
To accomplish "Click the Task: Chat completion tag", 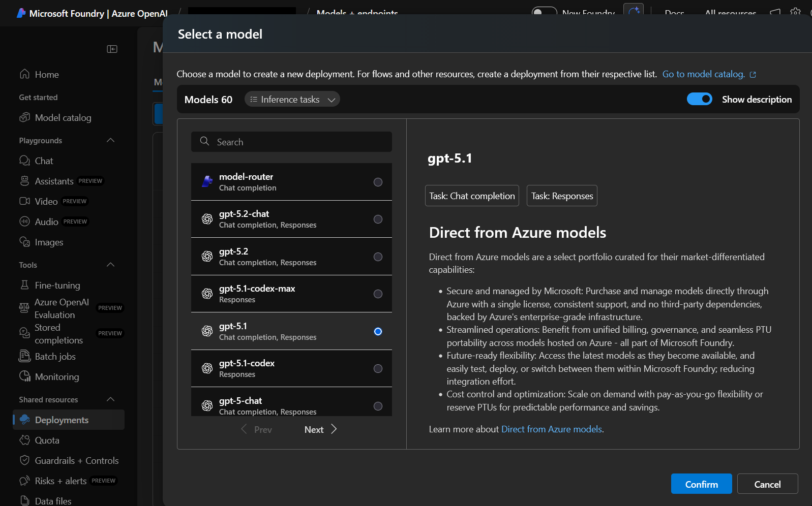I will click(472, 196).
